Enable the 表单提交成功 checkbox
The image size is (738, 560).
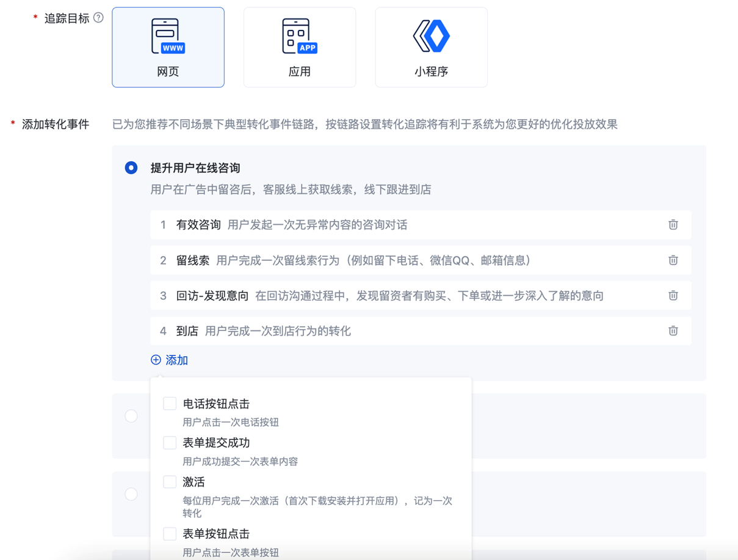tap(170, 443)
